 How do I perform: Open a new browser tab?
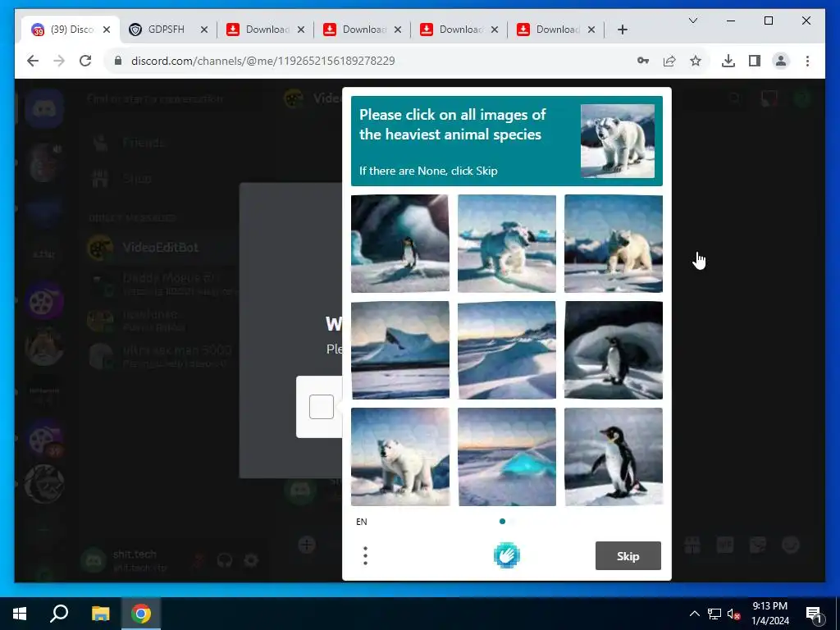click(622, 30)
